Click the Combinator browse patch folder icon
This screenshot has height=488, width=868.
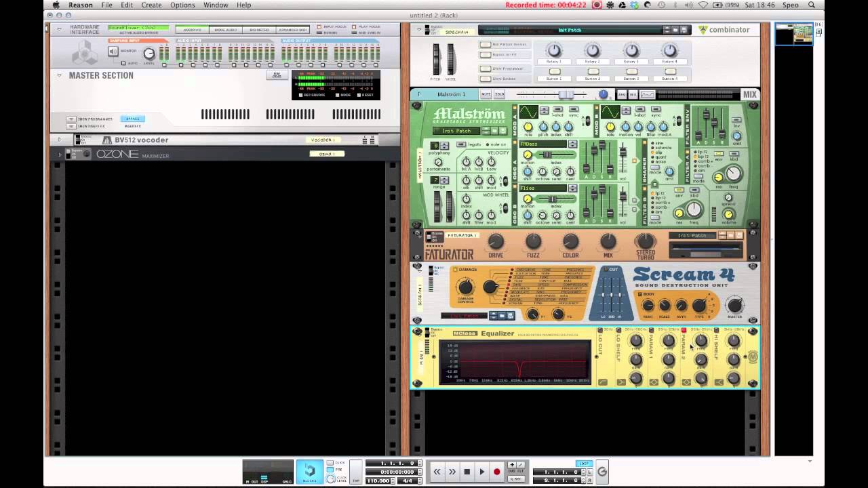pyautogui.click(x=675, y=30)
